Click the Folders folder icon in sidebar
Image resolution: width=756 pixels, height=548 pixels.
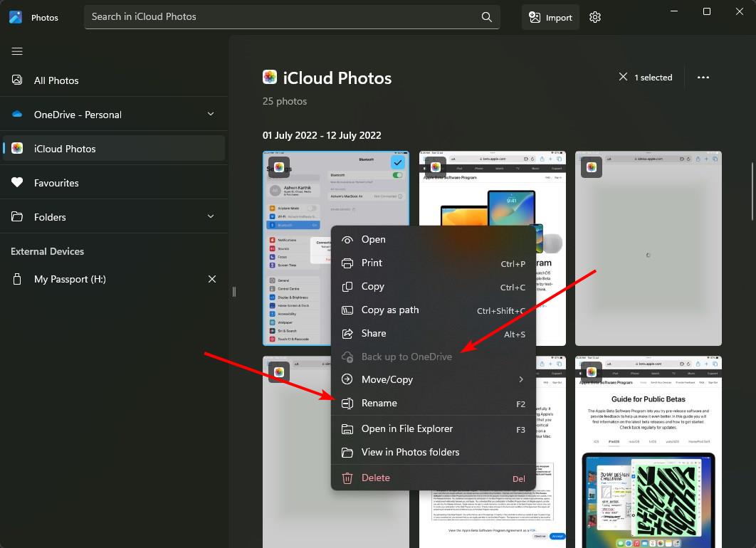coord(17,216)
